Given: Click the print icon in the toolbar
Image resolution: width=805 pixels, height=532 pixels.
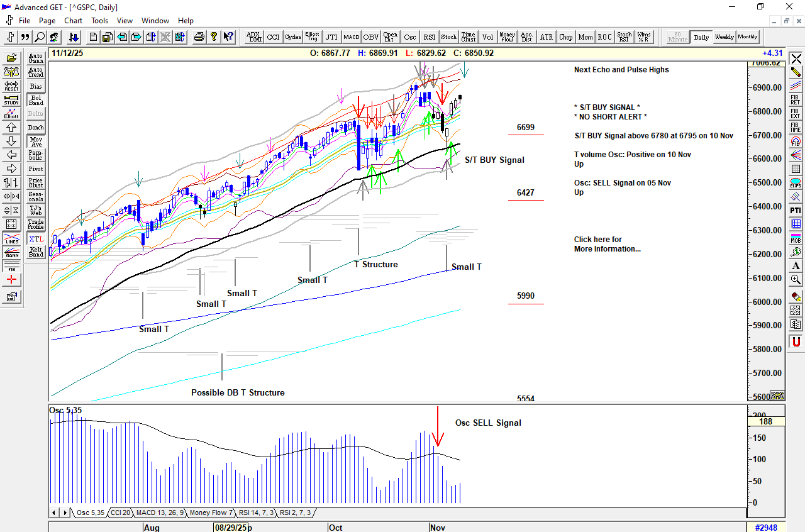Looking at the screenshot, I should coord(199,37).
